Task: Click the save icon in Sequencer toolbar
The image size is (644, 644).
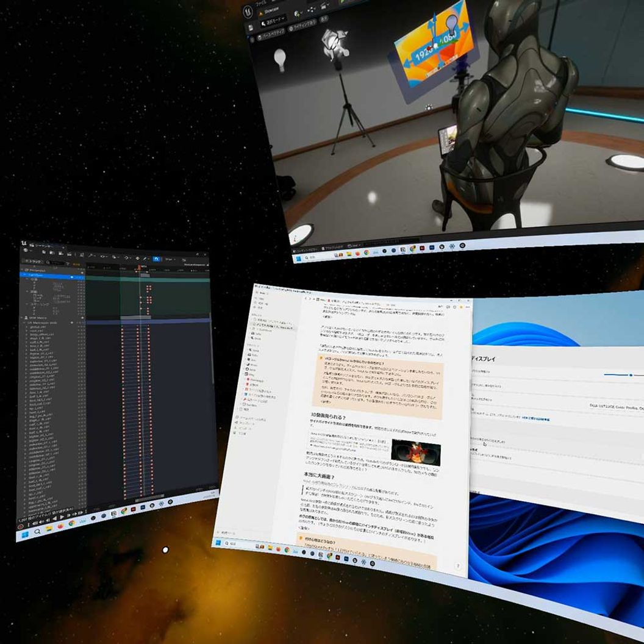Action: tap(44, 252)
